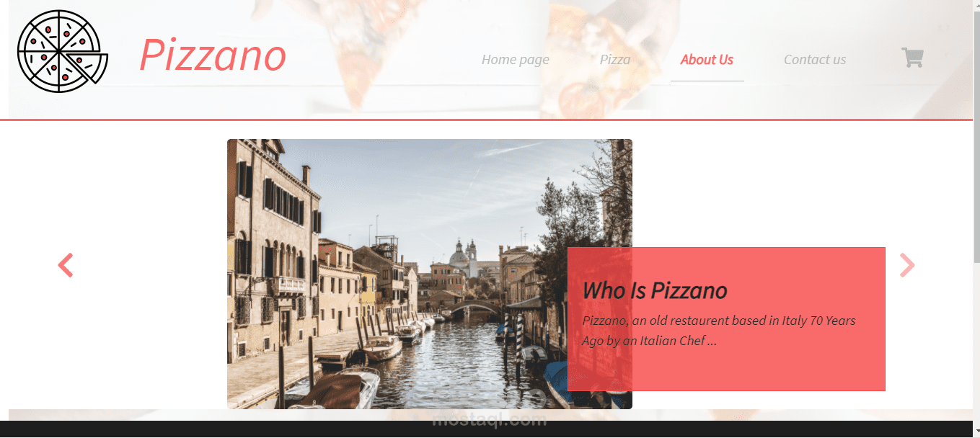Open the Home page menu item
The image size is (980, 438).
(x=516, y=60)
